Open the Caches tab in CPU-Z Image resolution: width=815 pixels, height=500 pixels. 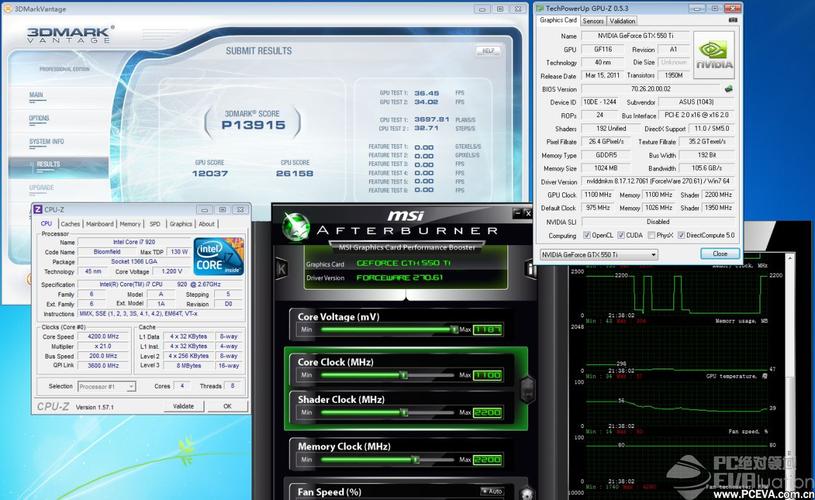point(70,224)
